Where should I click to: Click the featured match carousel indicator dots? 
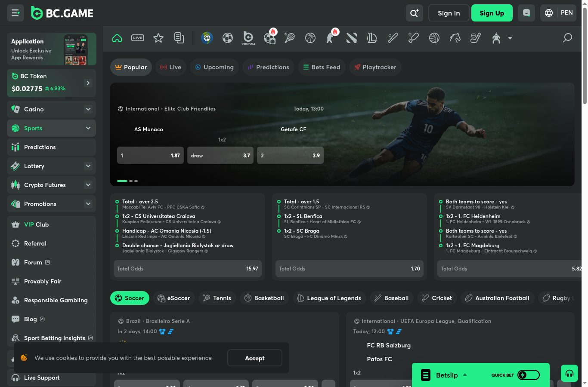click(x=127, y=181)
